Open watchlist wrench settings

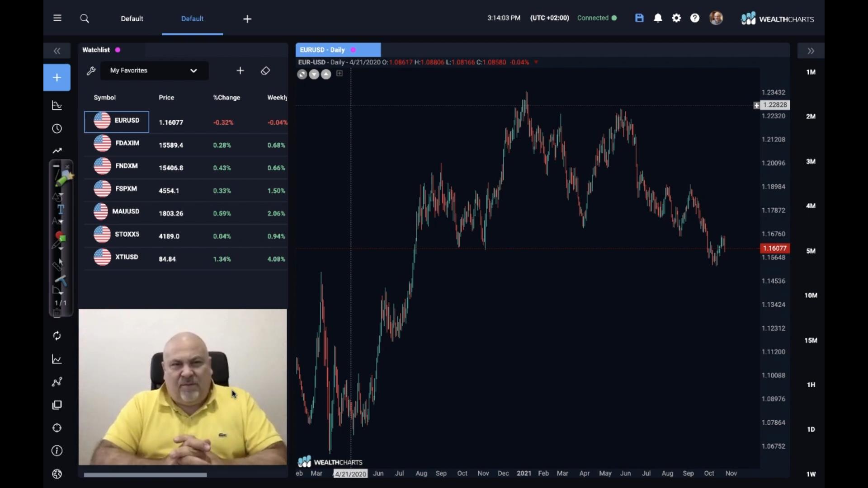tap(91, 70)
